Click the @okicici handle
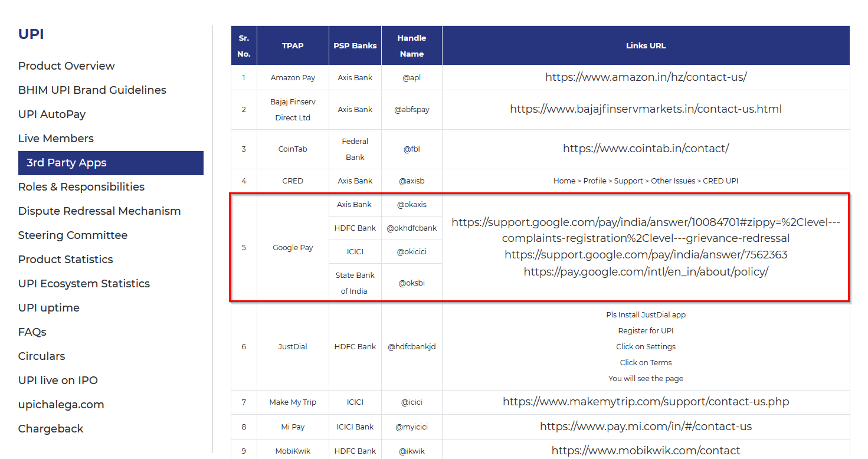868x459 pixels. coord(412,252)
